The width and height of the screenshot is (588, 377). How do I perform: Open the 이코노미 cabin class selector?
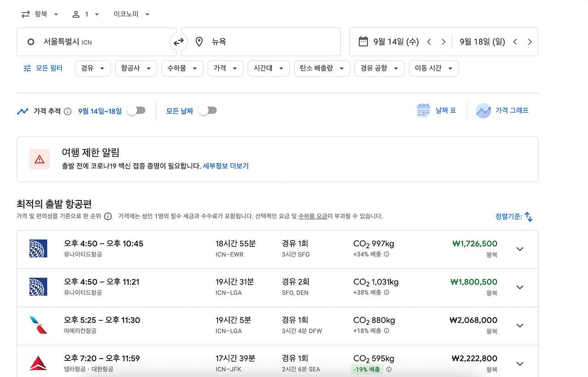130,14
